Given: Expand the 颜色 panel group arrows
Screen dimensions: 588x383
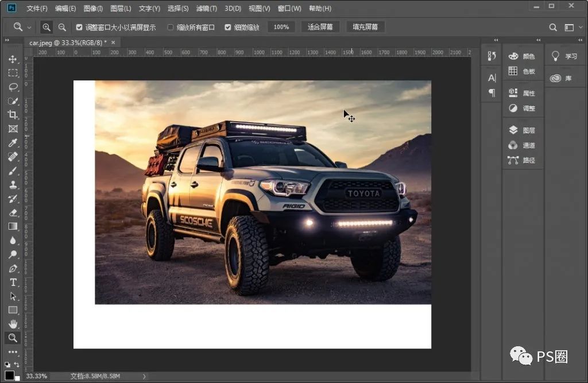Looking at the screenshot, I should tap(538, 40).
